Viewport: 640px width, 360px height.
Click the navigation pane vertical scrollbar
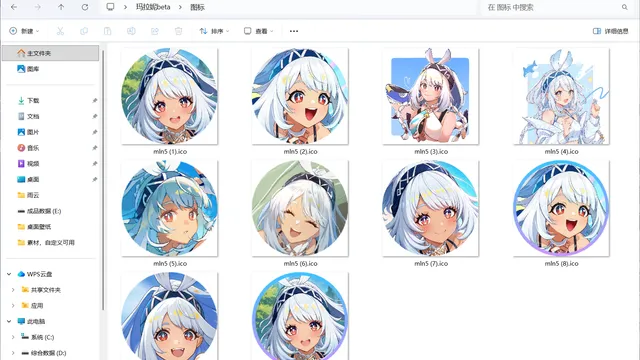103,180
